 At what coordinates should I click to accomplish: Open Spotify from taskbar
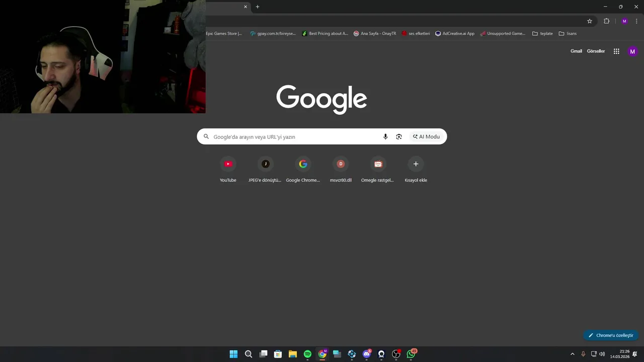[307, 354]
